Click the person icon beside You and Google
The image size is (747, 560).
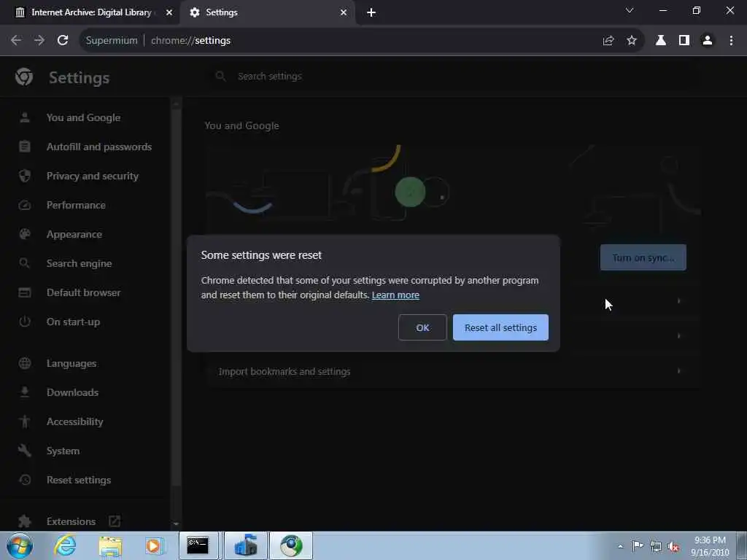[25, 117]
